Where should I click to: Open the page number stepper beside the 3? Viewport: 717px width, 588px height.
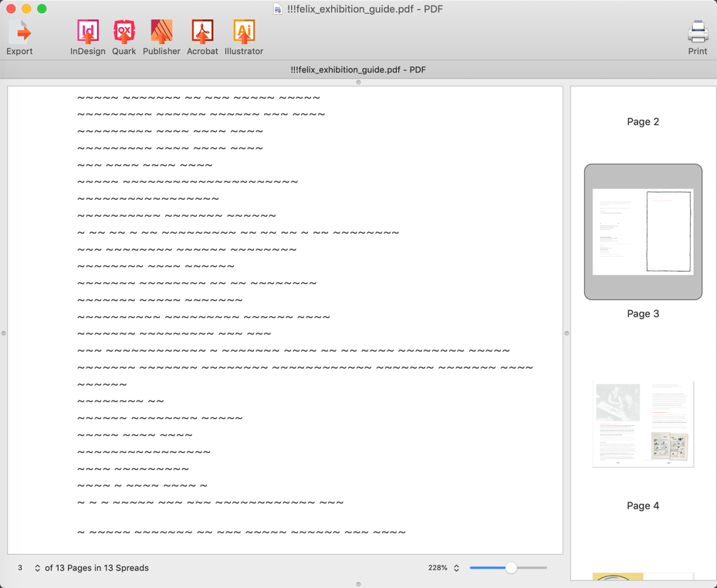point(39,568)
